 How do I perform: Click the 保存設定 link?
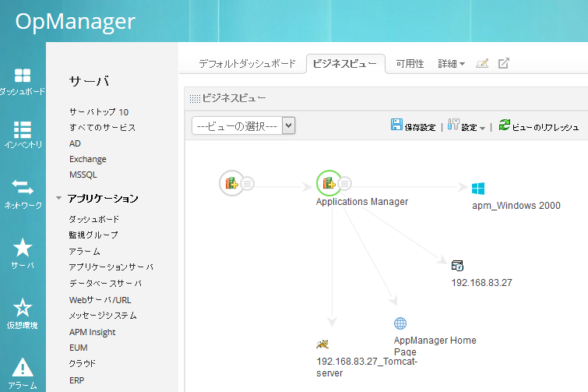tap(420, 128)
